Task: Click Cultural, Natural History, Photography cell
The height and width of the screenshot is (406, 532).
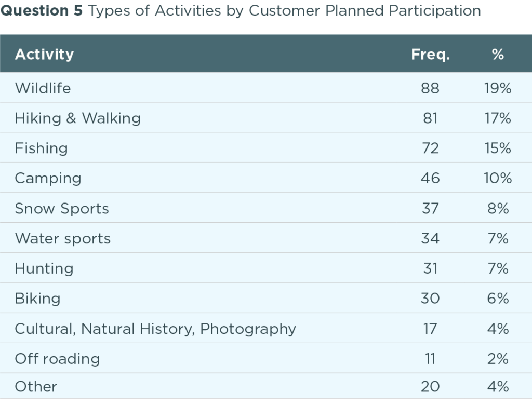Action: click(x=155, y=329)
